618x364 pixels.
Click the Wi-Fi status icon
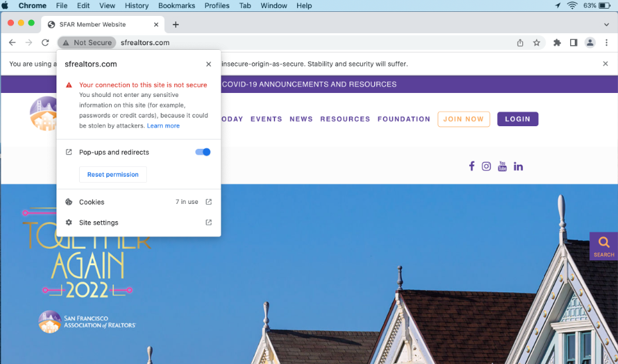572,5
